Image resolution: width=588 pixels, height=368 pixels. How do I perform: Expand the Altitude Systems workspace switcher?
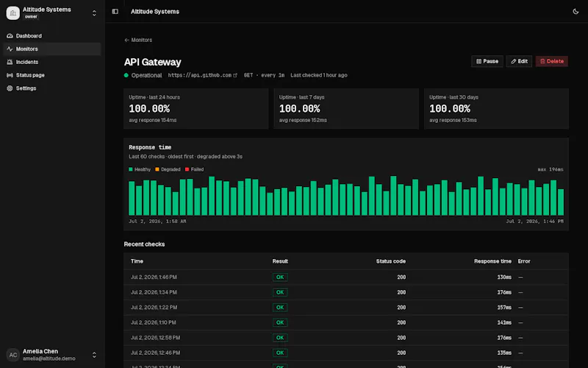(x=94, y=13)
